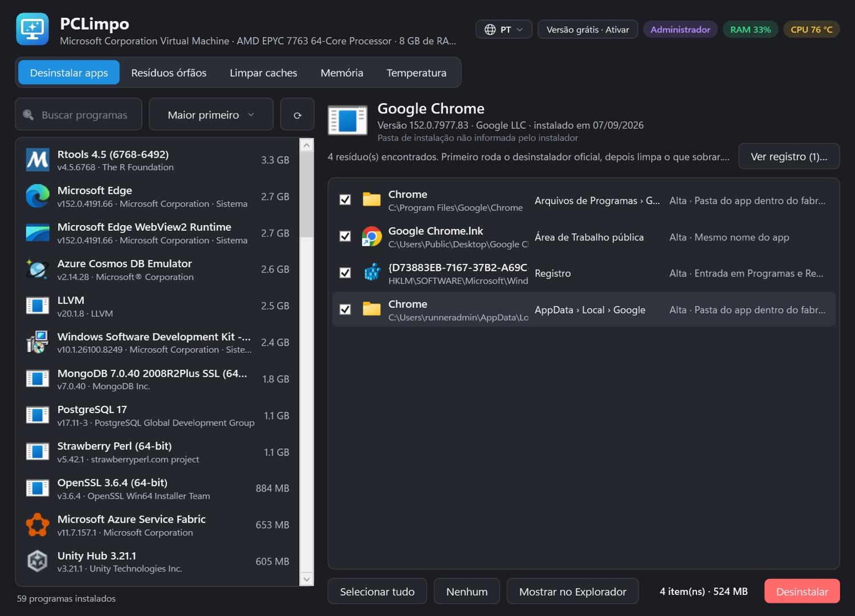Select the Memória tab
This screenshot has height=616, width=855.
coord(342,73)
